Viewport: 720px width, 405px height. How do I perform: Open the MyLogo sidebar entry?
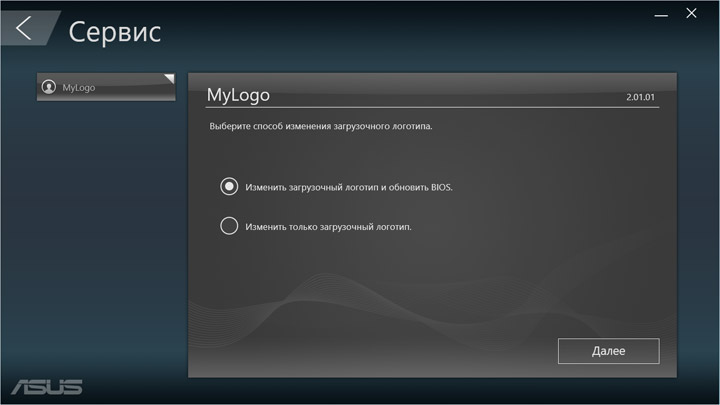[x=106, y=87]
